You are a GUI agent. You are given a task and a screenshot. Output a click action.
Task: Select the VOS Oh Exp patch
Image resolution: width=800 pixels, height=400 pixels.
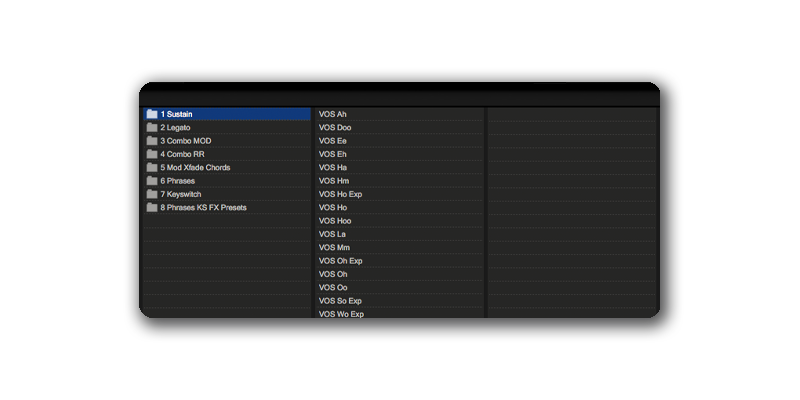pyautogui.click(x=340, y=261)
